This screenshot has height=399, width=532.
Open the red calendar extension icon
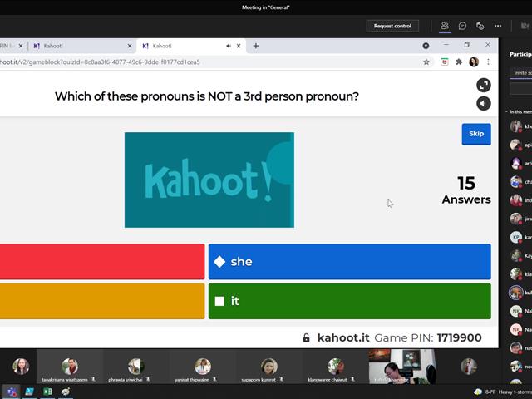[445, 62]
